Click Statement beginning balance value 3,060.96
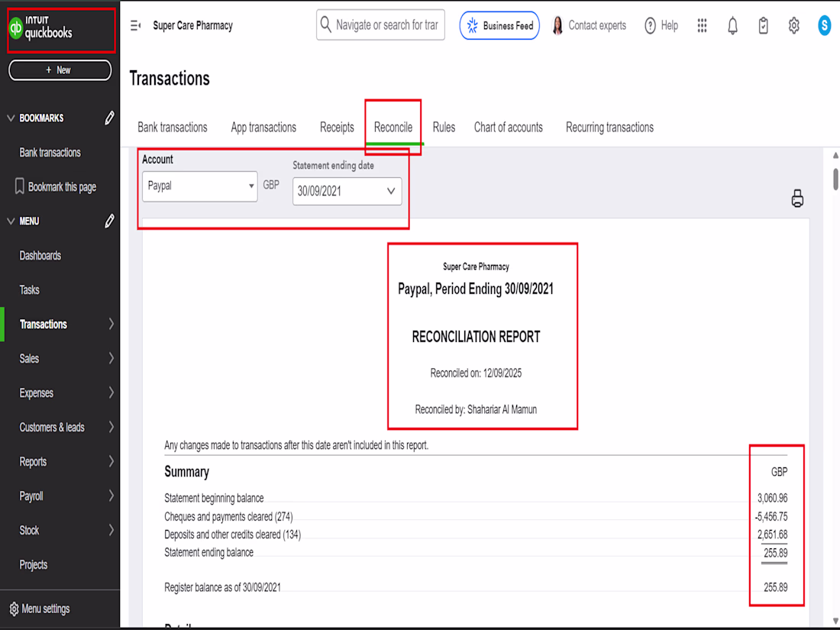This screenshot has width=840, height=630. click(772, 498)
